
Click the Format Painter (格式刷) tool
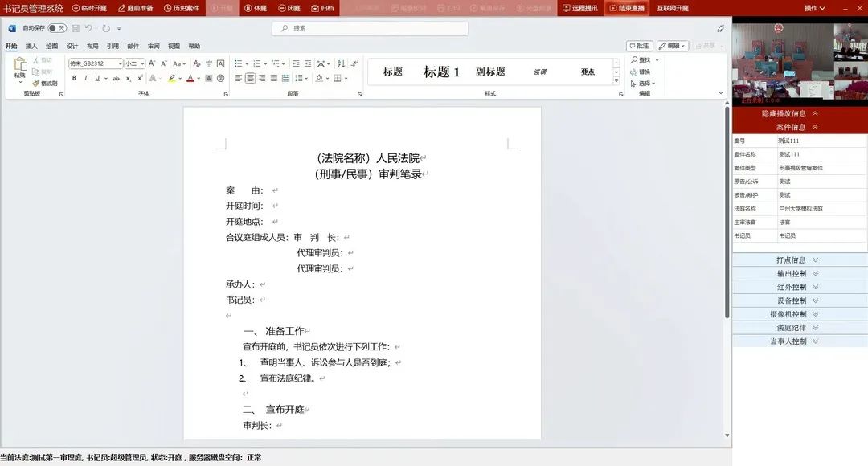[x=45, y=83]
